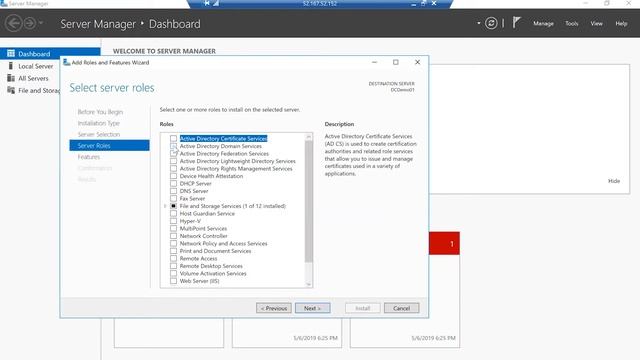Click the File and Storage sidebar icon
Screen dimensions: 640x360
pyautogui.click(x=11, y=90)
